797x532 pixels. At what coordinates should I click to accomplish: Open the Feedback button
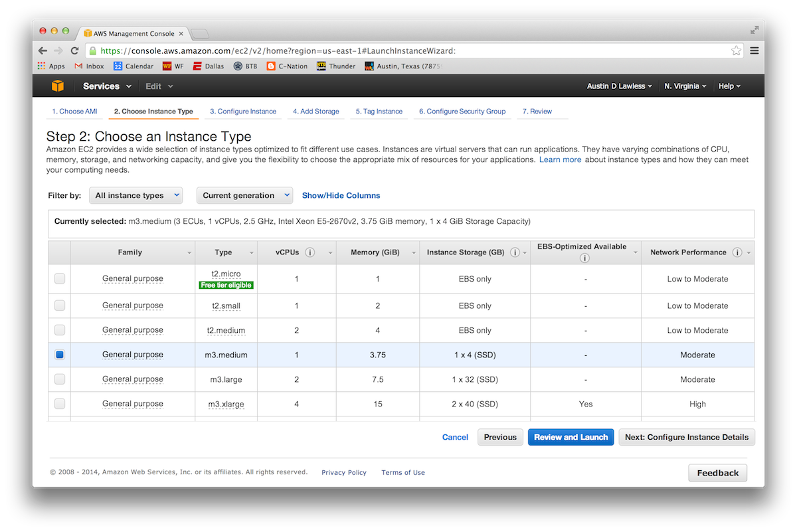click(718, 473)
